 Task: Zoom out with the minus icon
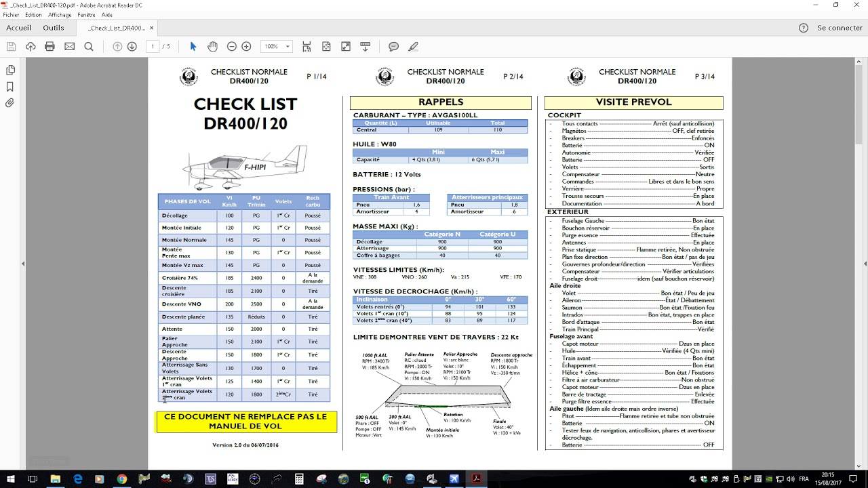[232, 47]
